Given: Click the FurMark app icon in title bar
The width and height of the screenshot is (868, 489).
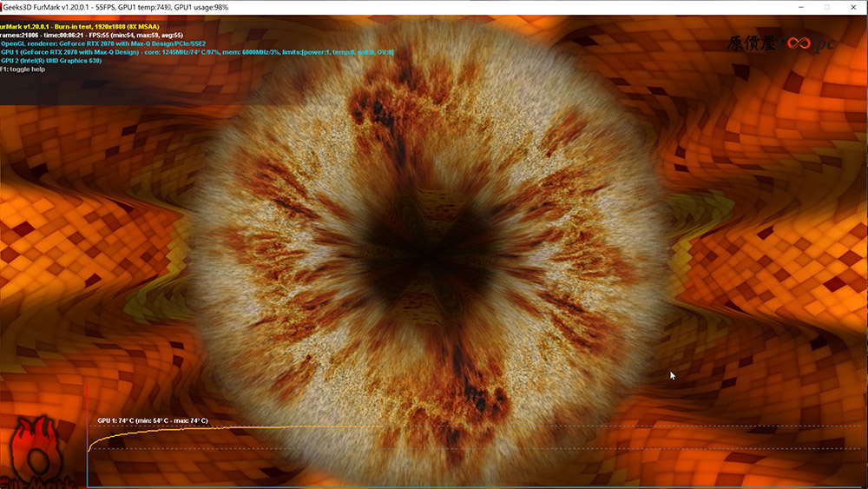Looking at the screenshot, I should [x=1, y=7].
